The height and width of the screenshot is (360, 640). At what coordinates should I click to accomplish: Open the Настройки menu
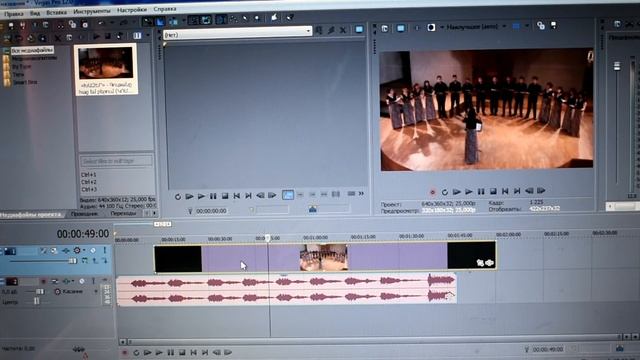pyautogui.click(x=131, y=10)
